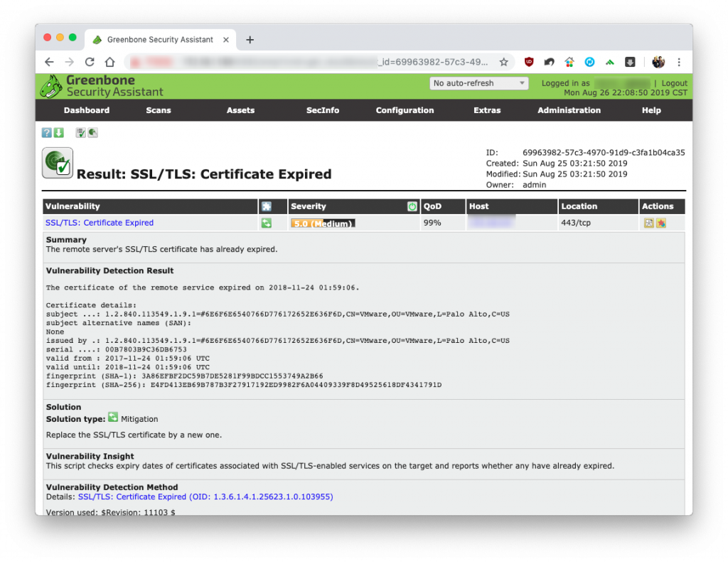Screen dimensions: 728x562
Task: Click the green mitigation icon in vulnerability row
Action: (267, 223)
